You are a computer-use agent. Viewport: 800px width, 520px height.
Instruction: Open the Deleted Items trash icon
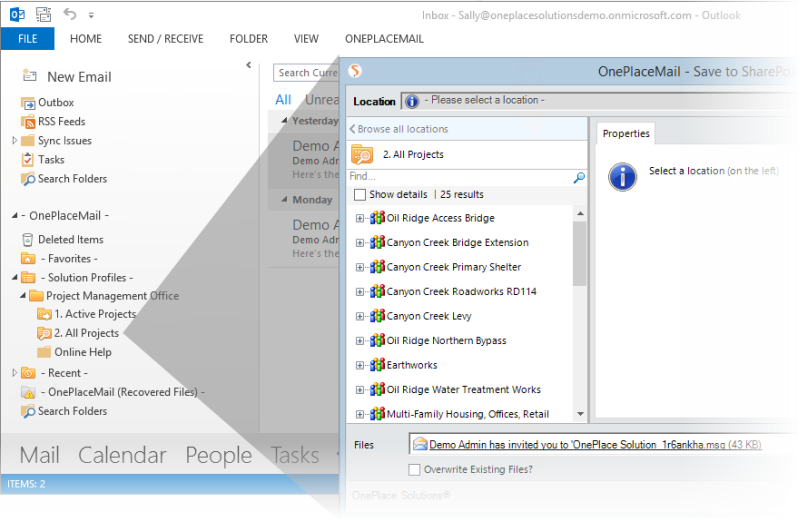coord(28,240)
